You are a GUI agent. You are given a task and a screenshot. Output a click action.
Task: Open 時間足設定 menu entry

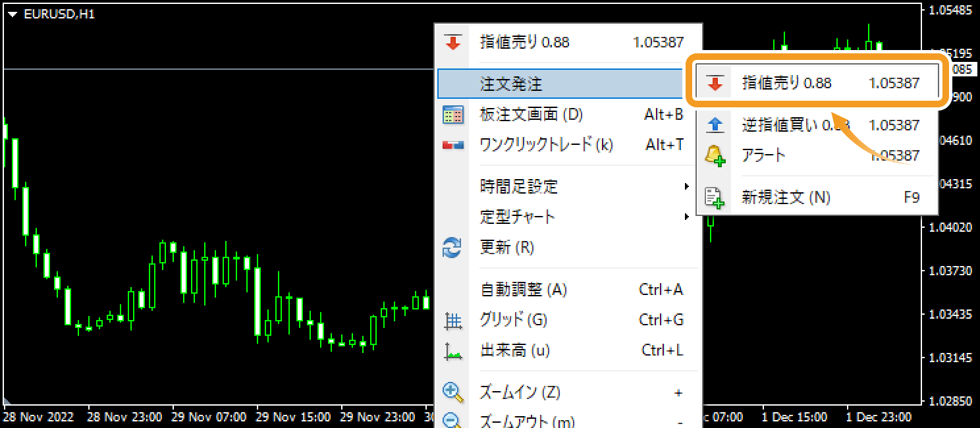coord(568,187)
